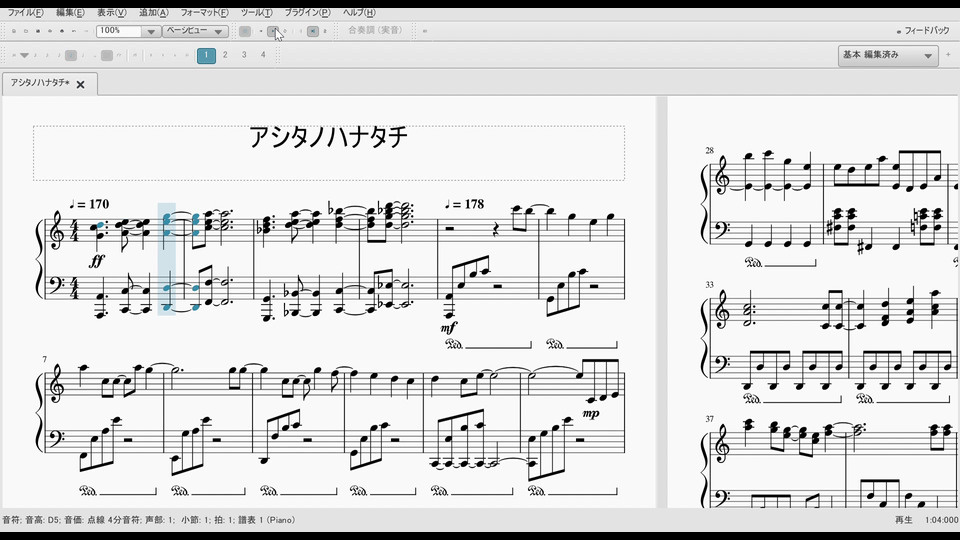The image size is (960, 540).
Task: Open the 編集(E) menu
Action: point(70,13)
